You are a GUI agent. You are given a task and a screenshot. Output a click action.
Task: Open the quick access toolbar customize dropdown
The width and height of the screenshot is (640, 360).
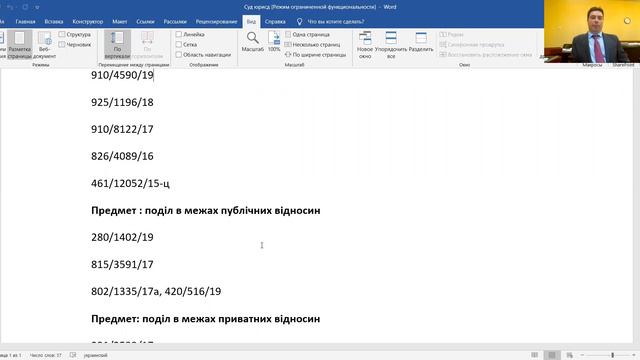click(x=37, y=7)
